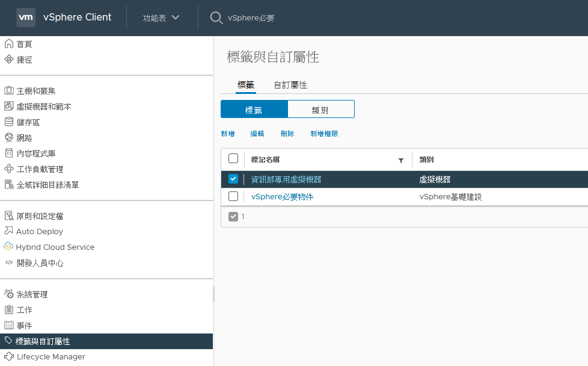The width and height of the screenshot is (588, 366).
Task: Click the Lifecycle Manager icon
Action: pyautogui.click(x=8, y=356)
